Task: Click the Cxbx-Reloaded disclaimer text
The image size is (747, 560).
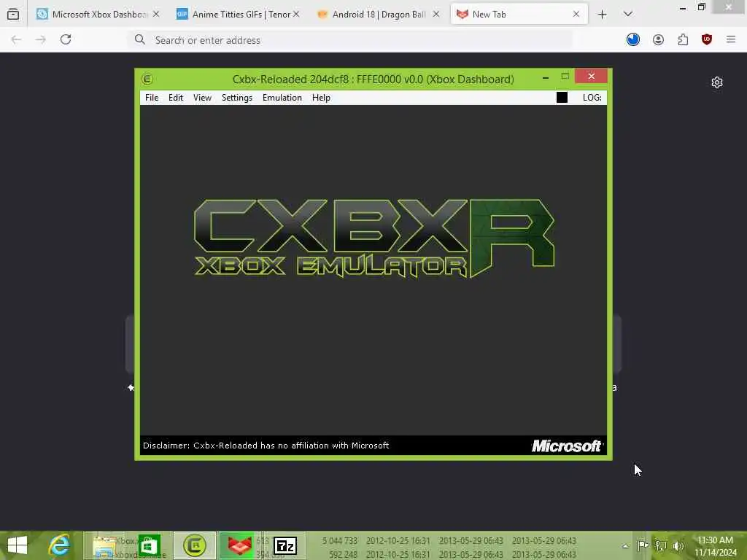Action: pos(266,446)
